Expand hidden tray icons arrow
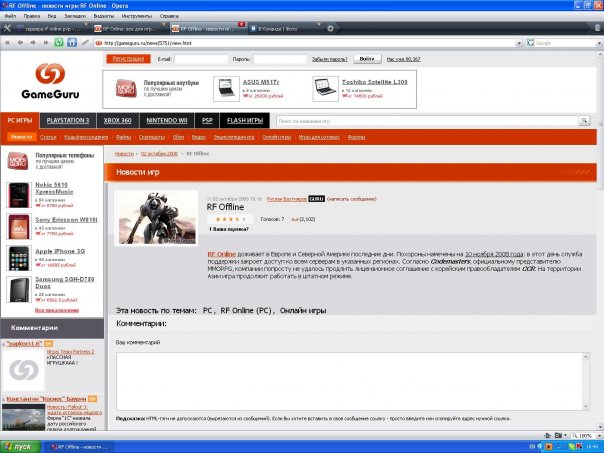The image size is (604, 453). (540, 447)
